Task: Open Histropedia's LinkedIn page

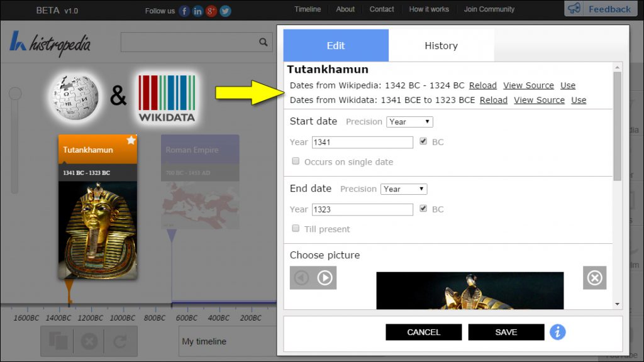Action: pos(197,11)
